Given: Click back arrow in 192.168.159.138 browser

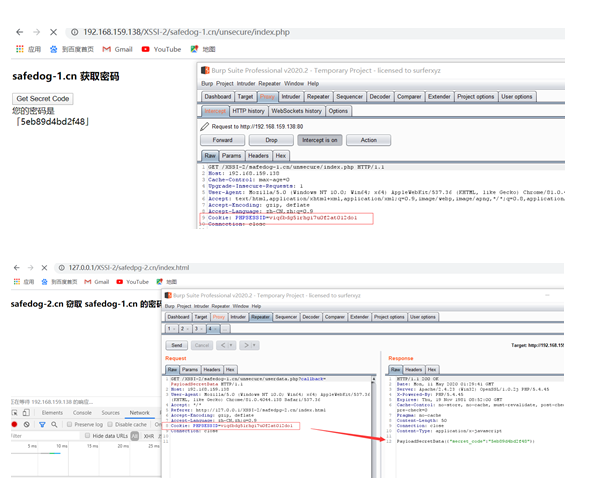Looking at the screenshot, I should coord(20,32).
